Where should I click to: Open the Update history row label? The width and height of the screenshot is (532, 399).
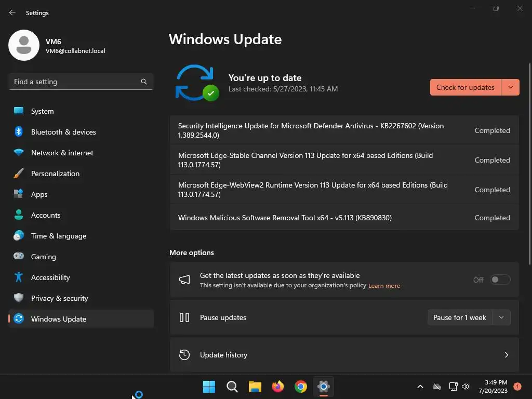[x=223, y=355]
